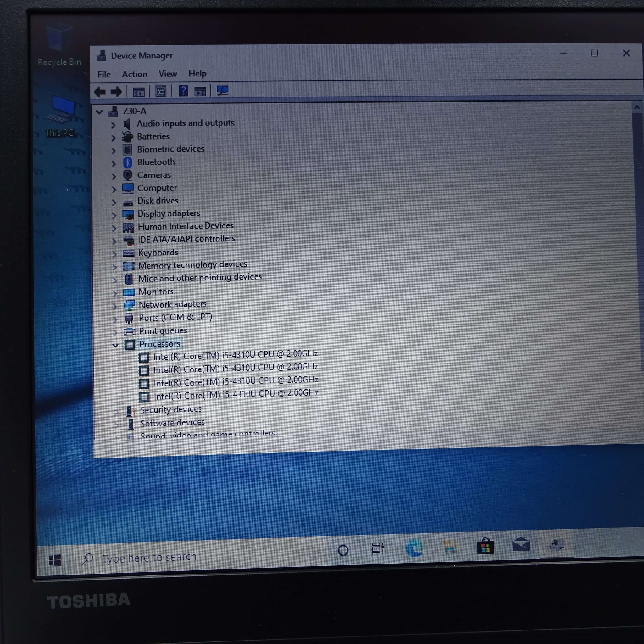The width and height of the screenshot is (644, 644).
Task: Click the Bluetooth category icon
Action: point(128,163)
